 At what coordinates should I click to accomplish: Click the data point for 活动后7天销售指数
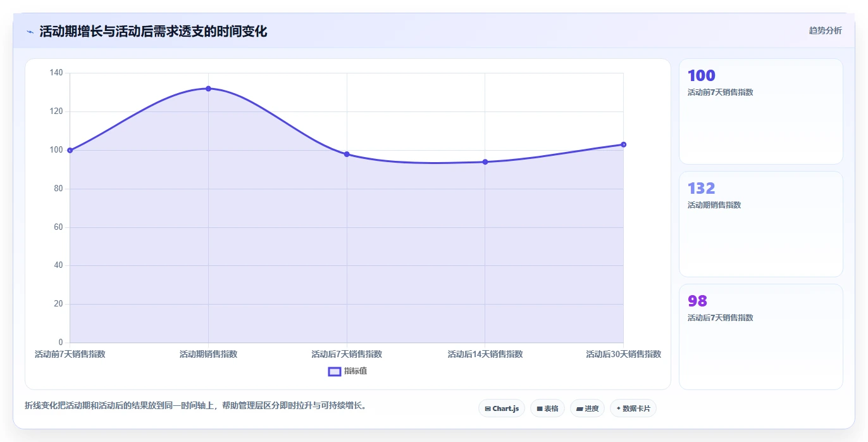click(347, 154)
